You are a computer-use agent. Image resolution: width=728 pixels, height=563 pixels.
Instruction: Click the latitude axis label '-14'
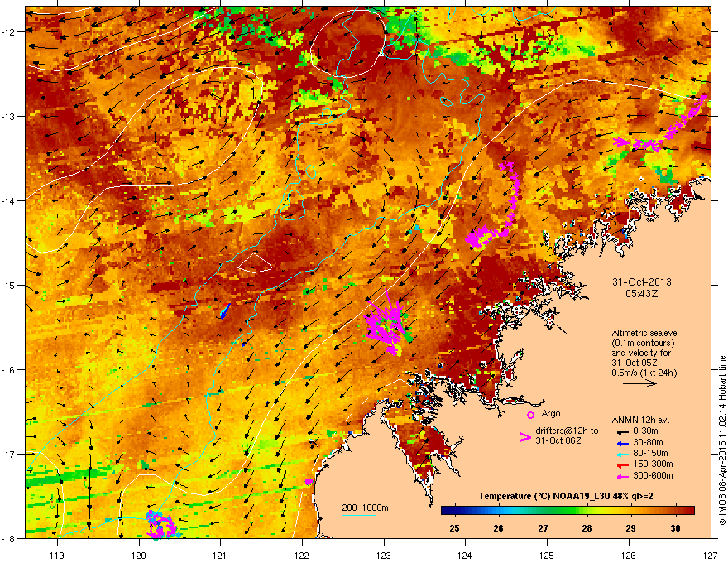(x=8, y=201)
